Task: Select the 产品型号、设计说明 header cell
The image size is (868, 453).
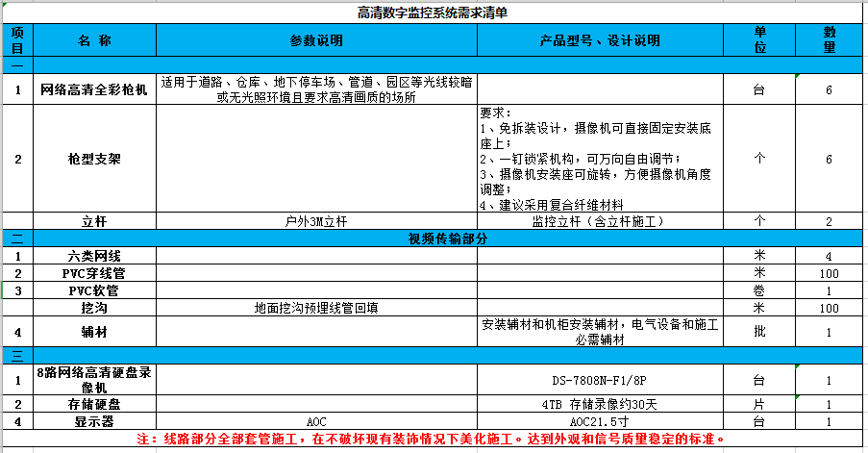Action: pos(601,40)
